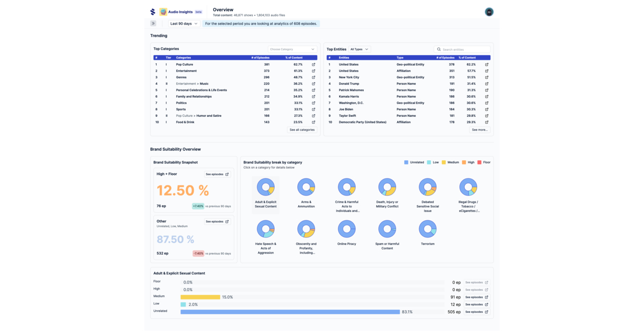Select the Overview page heading
This screenshot has height=336, width=644.
tap(223, 9)
